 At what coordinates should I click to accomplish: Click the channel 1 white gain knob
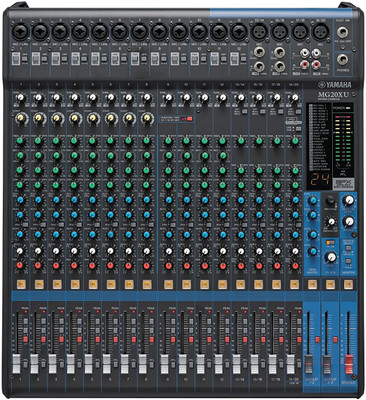point(21,97)
